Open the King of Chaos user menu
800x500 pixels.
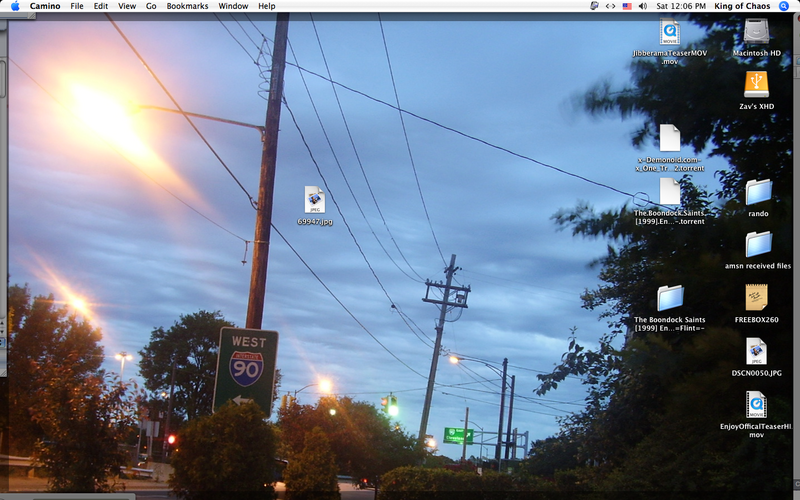[x=742, y=6]
